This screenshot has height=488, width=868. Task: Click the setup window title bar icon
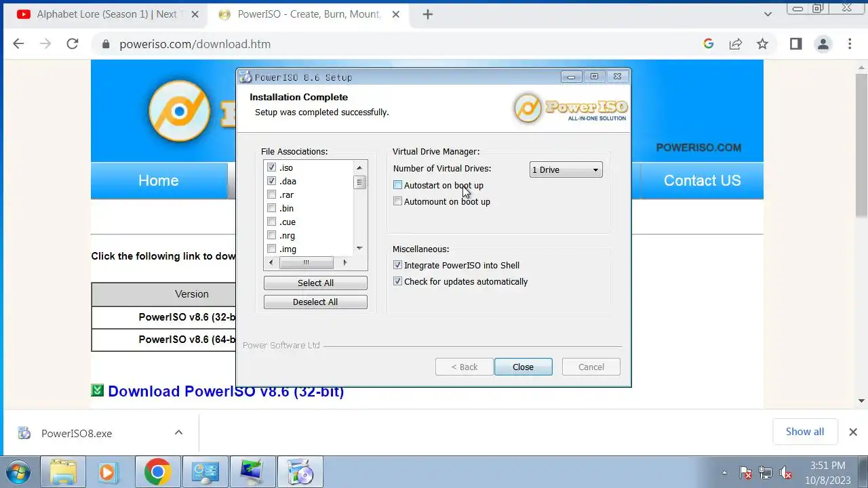(245, 77)
